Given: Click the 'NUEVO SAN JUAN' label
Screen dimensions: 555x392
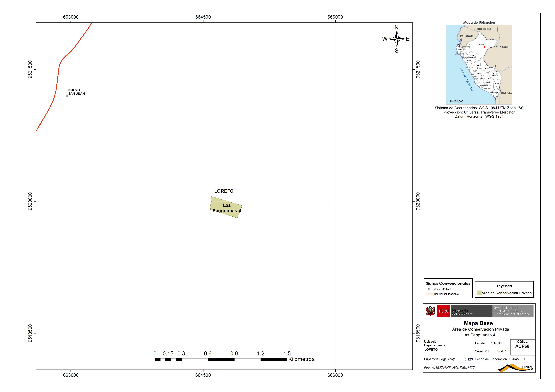Looking at the screenshot, I should tap(76, 92).
